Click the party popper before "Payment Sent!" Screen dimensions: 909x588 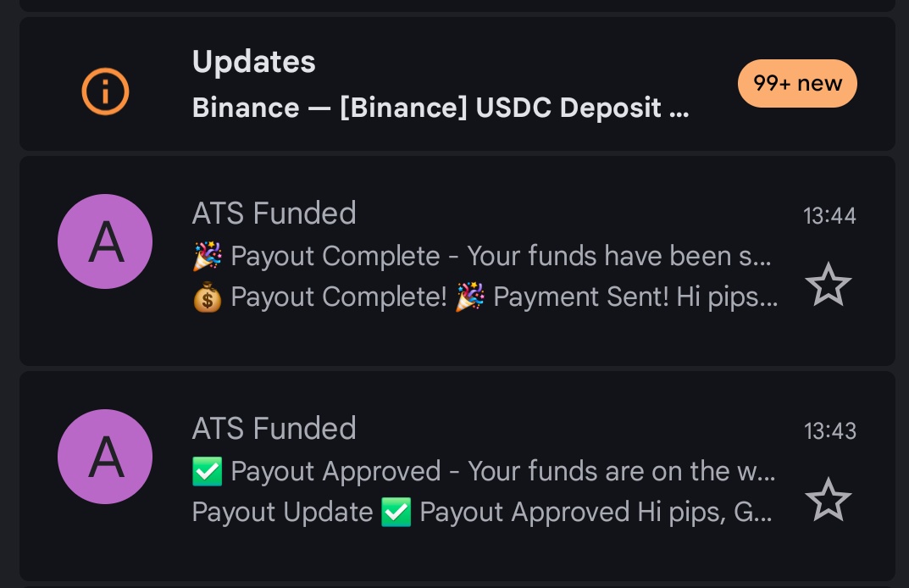tap(470, 297)
